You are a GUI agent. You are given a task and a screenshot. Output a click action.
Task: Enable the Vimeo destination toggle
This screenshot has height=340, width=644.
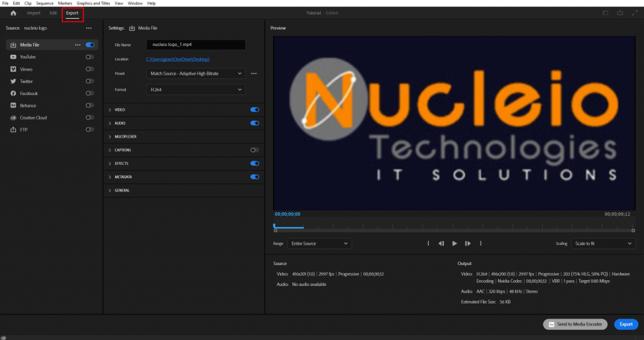[89, 69]
